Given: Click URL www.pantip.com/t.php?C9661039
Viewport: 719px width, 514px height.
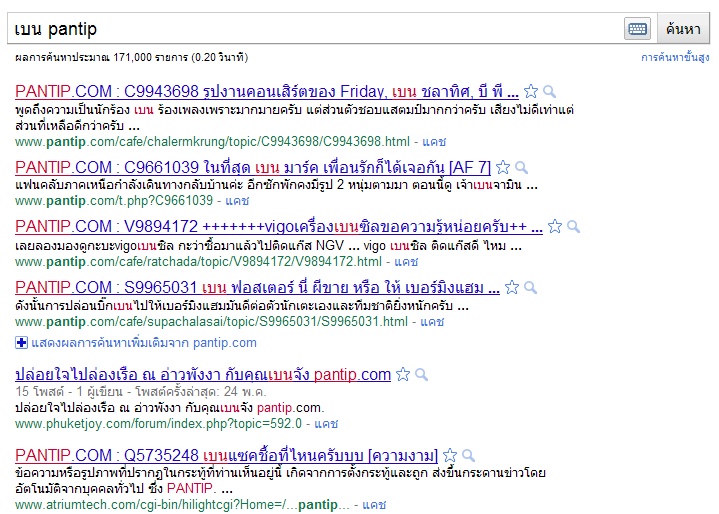Looking at the screenshot, I should tap(114, 200).
